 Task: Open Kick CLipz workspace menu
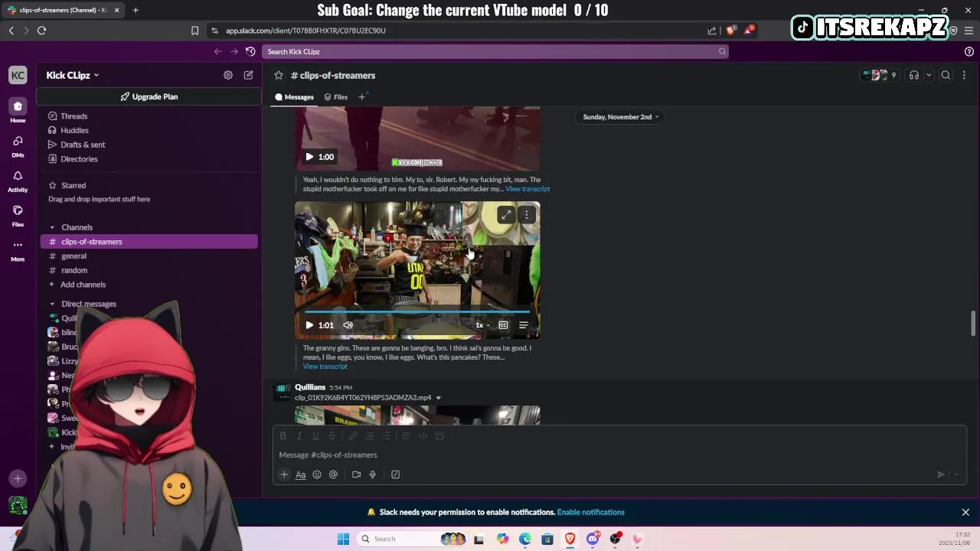[73, 75]
